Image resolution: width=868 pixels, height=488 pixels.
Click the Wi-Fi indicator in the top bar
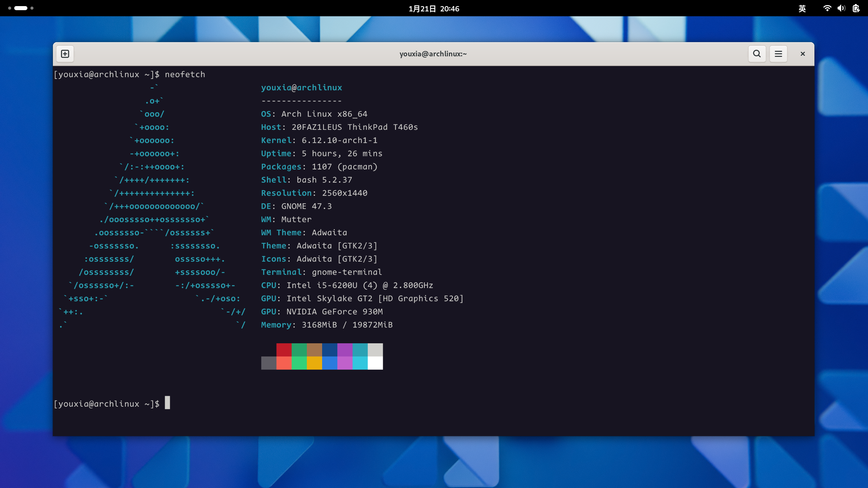pyautogui.click(x=827, y=8)
